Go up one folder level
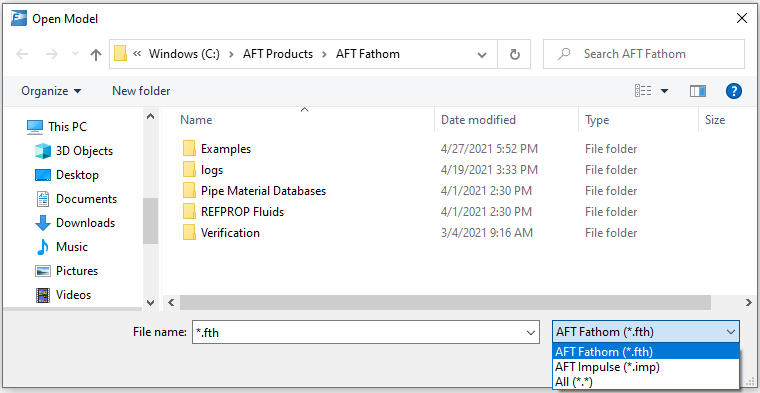 96,55
